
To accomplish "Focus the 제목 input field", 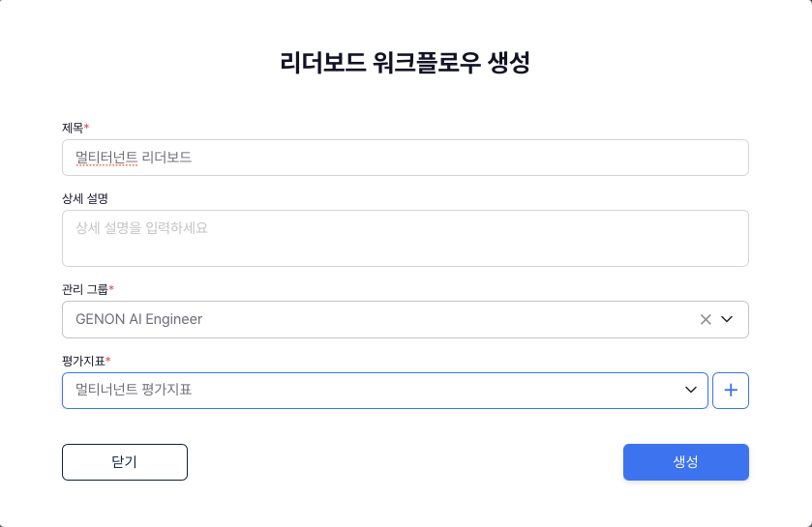I will coord(406,158).
